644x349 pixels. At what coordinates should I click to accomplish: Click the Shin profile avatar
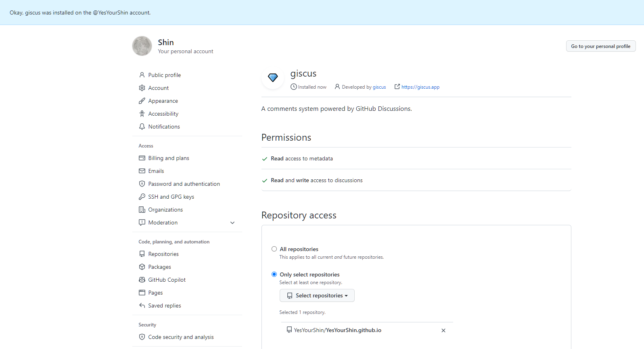click(x=142, y=46)
